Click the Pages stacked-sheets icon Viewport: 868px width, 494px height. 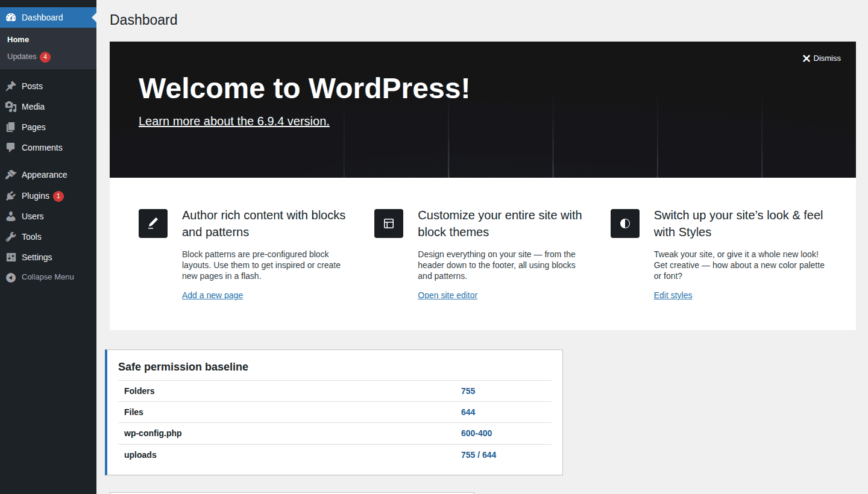(11, 127)
